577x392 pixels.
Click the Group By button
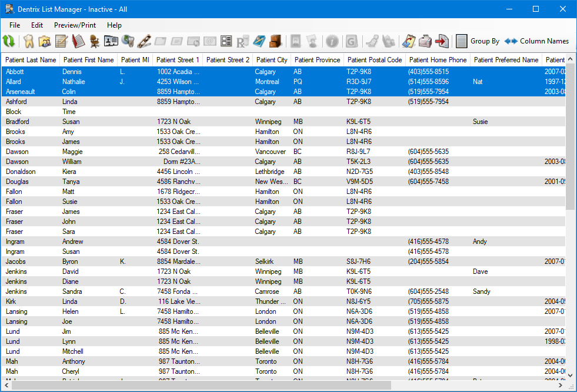(485, 41)
